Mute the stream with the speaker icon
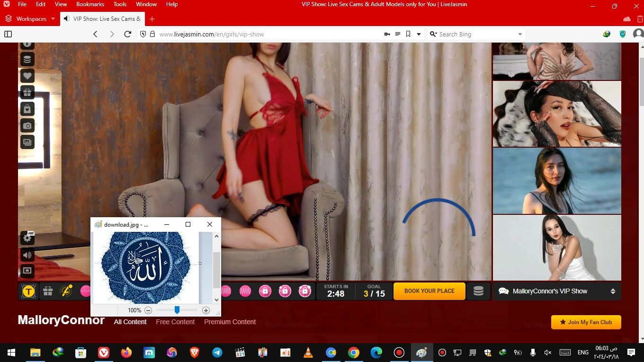Image resolution: width=644 pixels, height=362 pixels. [27, 255]
